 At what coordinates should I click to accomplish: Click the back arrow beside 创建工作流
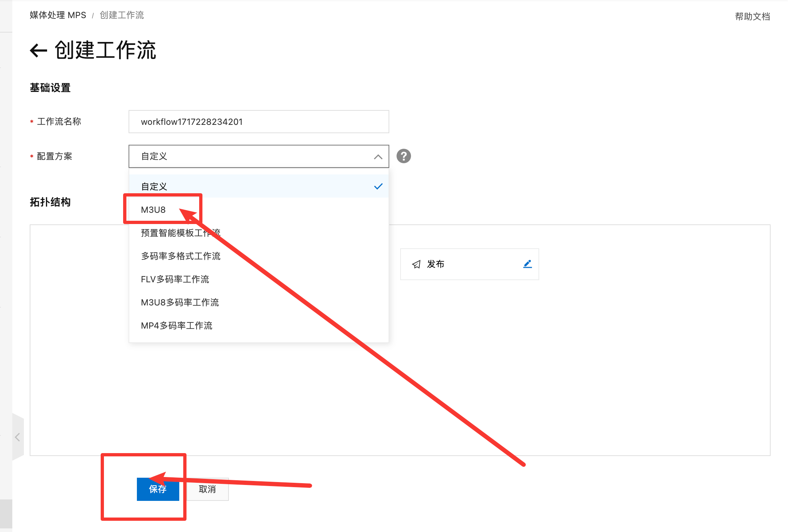39,50
